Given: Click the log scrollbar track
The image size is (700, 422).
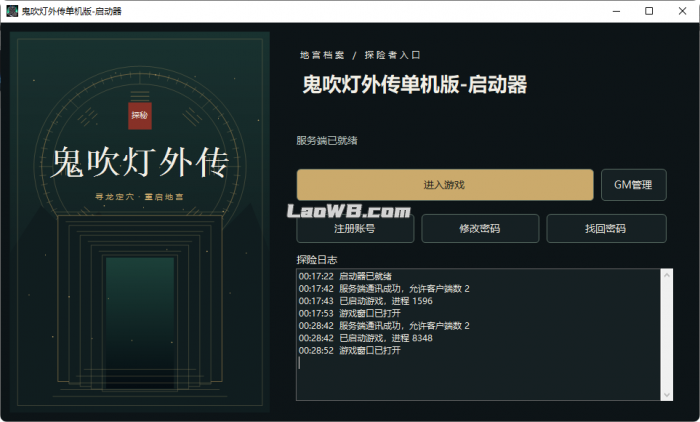Looking at the screenshot, I should pyautogui.click(x=667, y=335).
